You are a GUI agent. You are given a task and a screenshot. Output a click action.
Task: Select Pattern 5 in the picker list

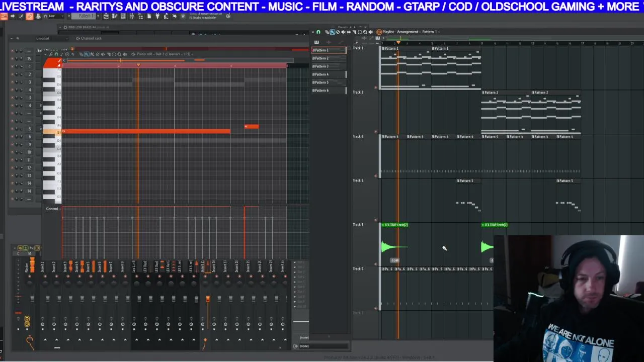coord(329,82)
